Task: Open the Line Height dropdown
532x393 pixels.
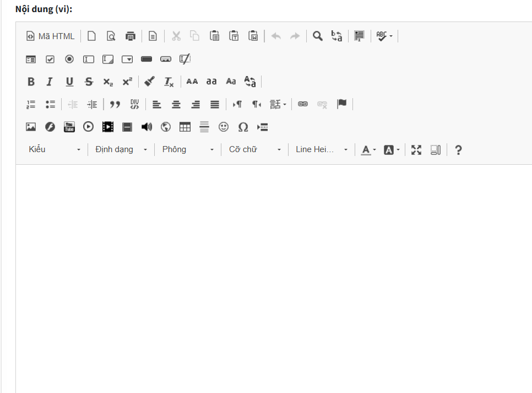Action: coord(322,149)
